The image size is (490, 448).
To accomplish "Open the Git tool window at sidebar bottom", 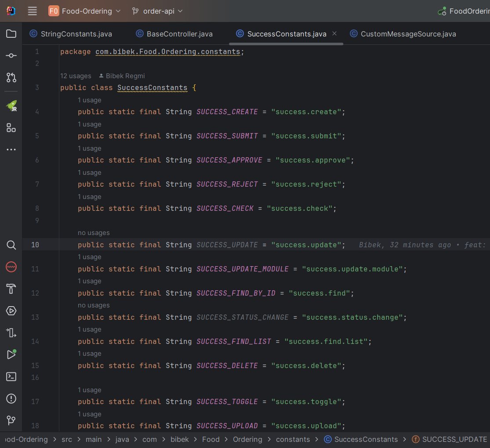I will click(11, 420).
